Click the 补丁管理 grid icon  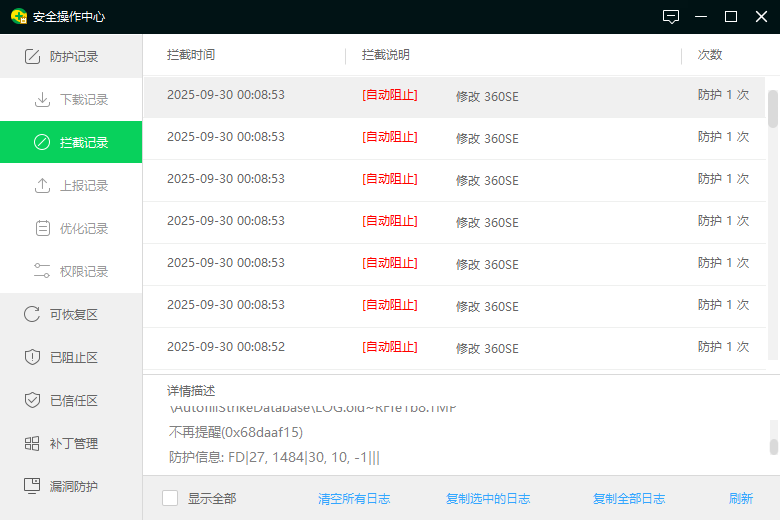(32, 443)
